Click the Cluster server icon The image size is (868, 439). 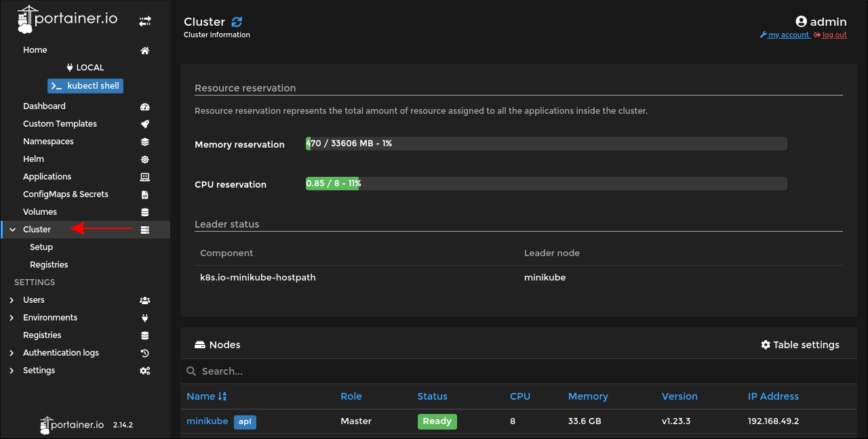tap(144, 230)
